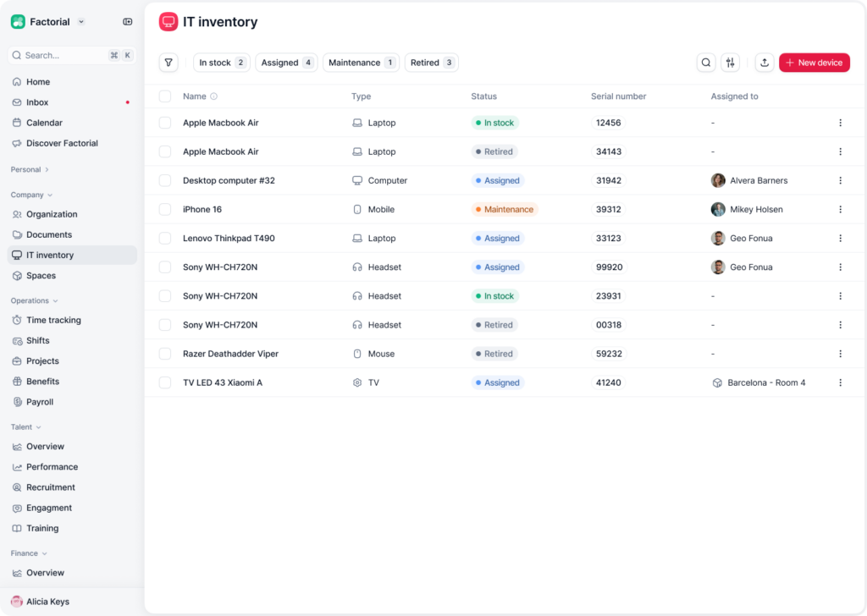The height and width of the screenshot is (616, 867).
Task: Open Payroll page
Action: pos(72,402)
